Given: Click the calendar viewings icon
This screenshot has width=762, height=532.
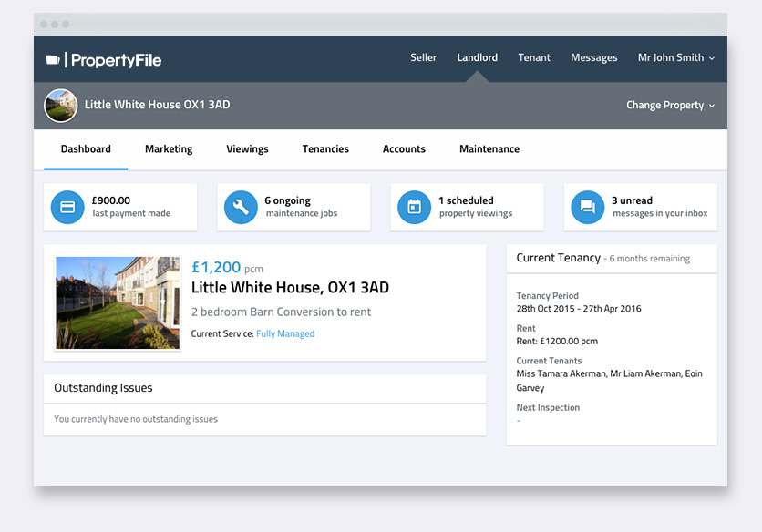Looking at the screenshot, I should pyautogui.click(x=414, y=207).
